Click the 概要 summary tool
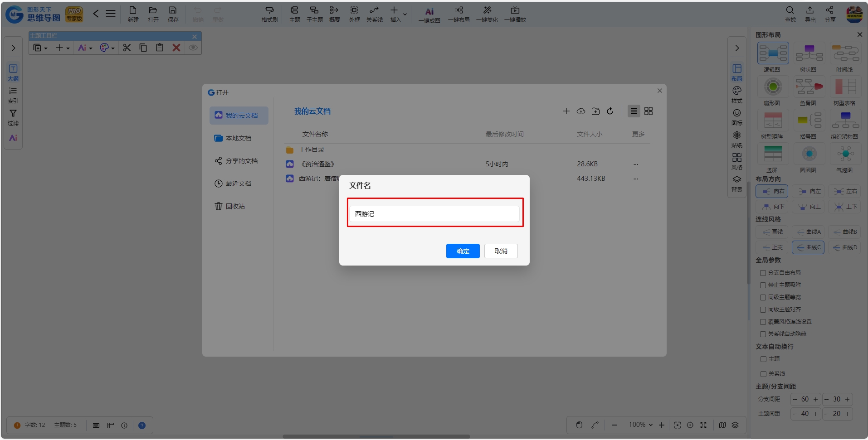Image resolution: width=868 pixels, height=440 pixels. point(334,14)
